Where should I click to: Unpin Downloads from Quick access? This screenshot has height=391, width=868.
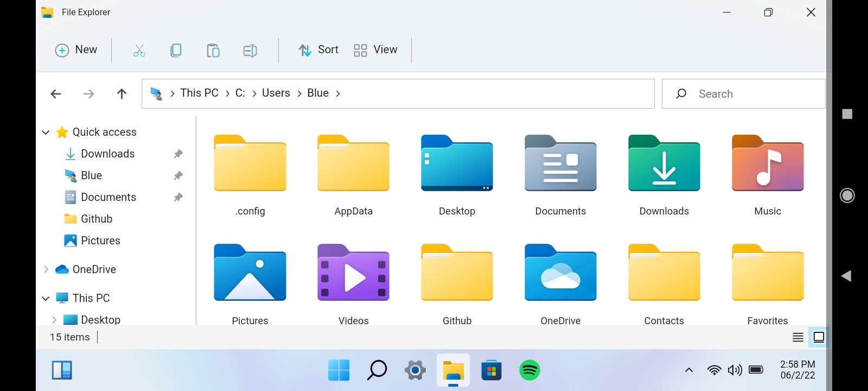coord(178,154)
